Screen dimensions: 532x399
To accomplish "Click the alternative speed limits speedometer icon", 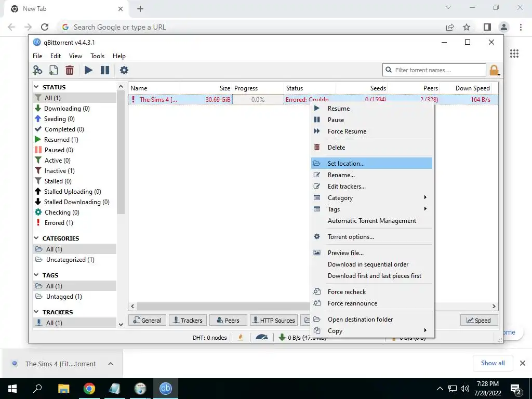I will point(262,337).
